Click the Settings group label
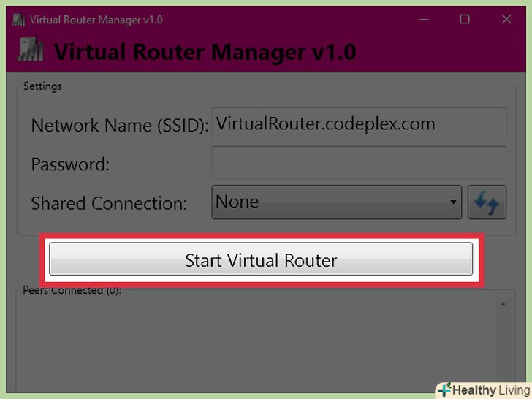This screenshot has width=532, height=399. [42, 86]
